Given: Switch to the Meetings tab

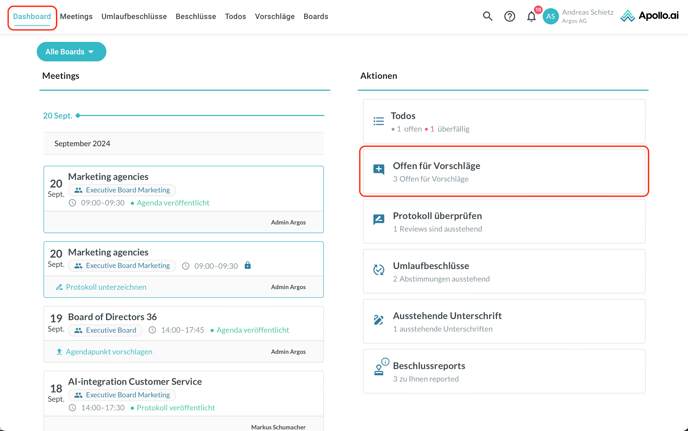Looking at the screenshot, I should click(76, 17).
